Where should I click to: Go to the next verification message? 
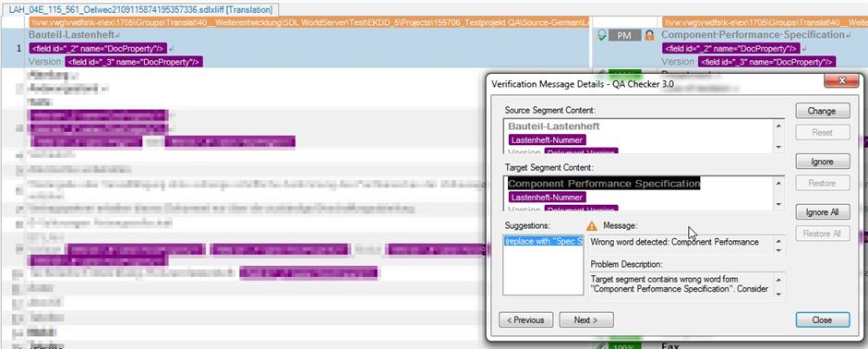[x=586, y=319]
